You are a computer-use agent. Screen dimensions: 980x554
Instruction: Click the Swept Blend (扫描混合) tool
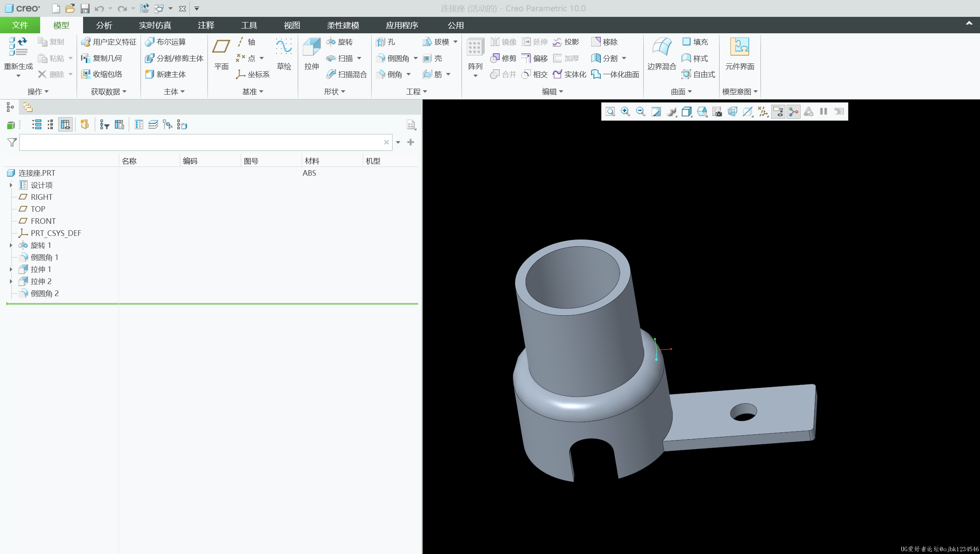click(x=346, y=74)
